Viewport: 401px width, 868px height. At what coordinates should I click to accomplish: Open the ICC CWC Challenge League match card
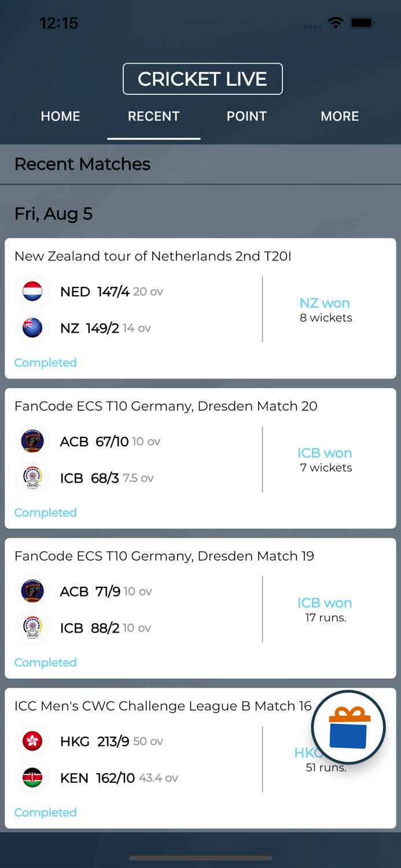(x=174, y=752)
